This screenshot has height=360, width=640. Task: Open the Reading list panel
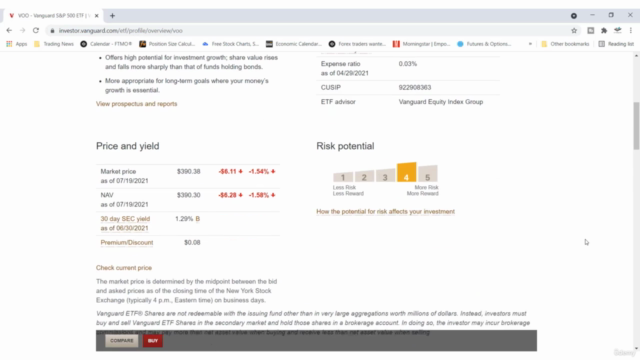[x=616, y=44]
